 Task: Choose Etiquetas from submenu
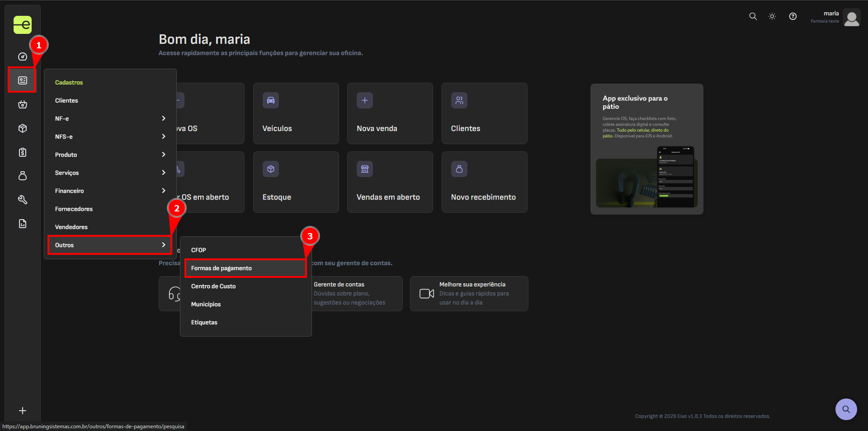246,322
